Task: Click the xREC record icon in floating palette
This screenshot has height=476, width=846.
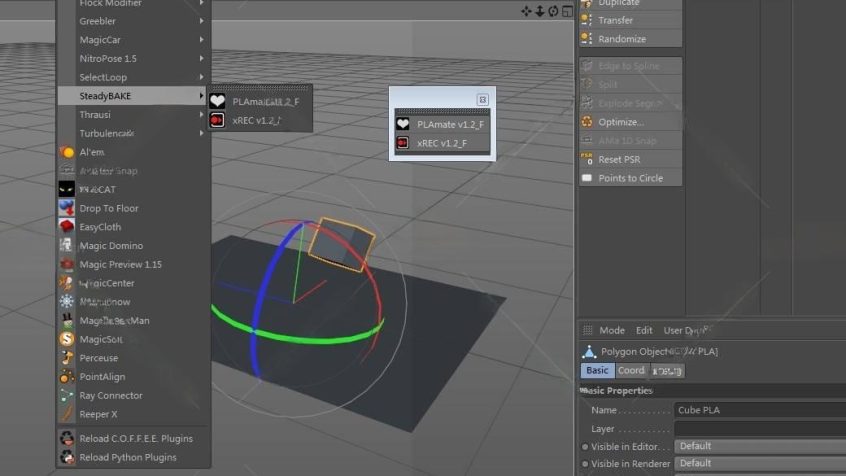Action: (403, 143)
